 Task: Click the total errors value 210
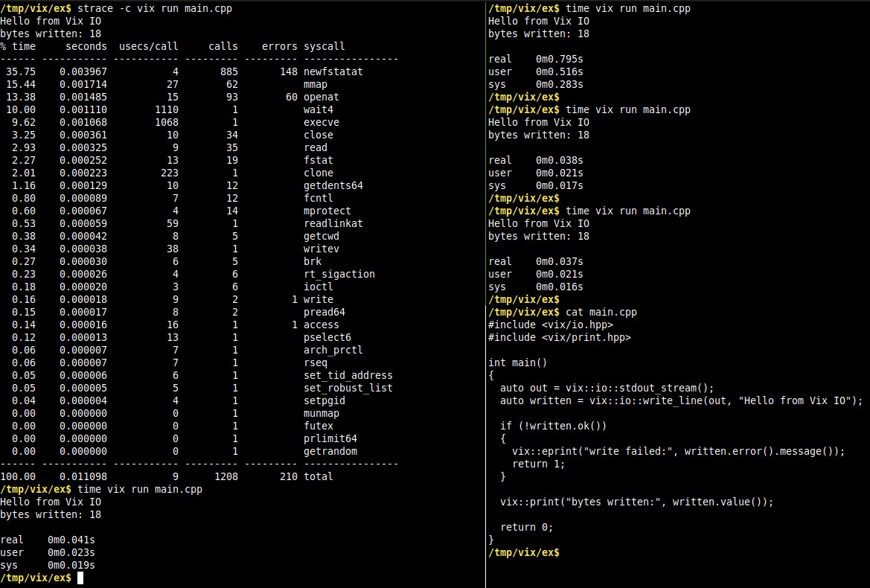click(289, 476)
